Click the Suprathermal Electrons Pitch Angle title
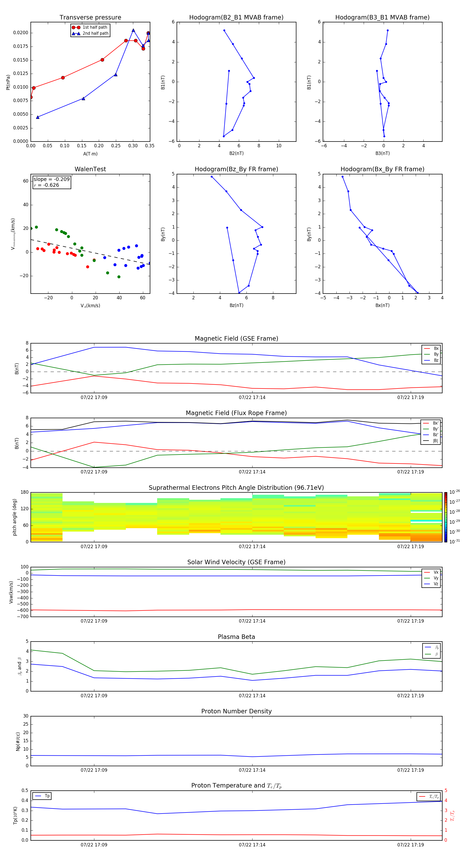Screen dimensions: 473x868 click(236, 488)
